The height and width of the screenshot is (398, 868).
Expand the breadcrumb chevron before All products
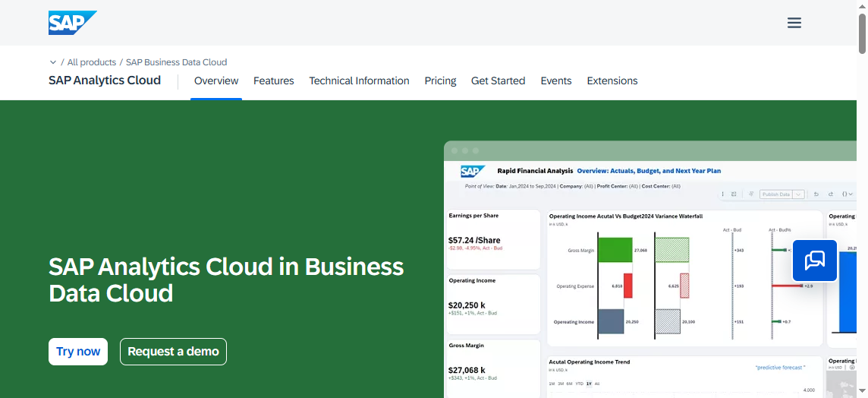point(53,62)
